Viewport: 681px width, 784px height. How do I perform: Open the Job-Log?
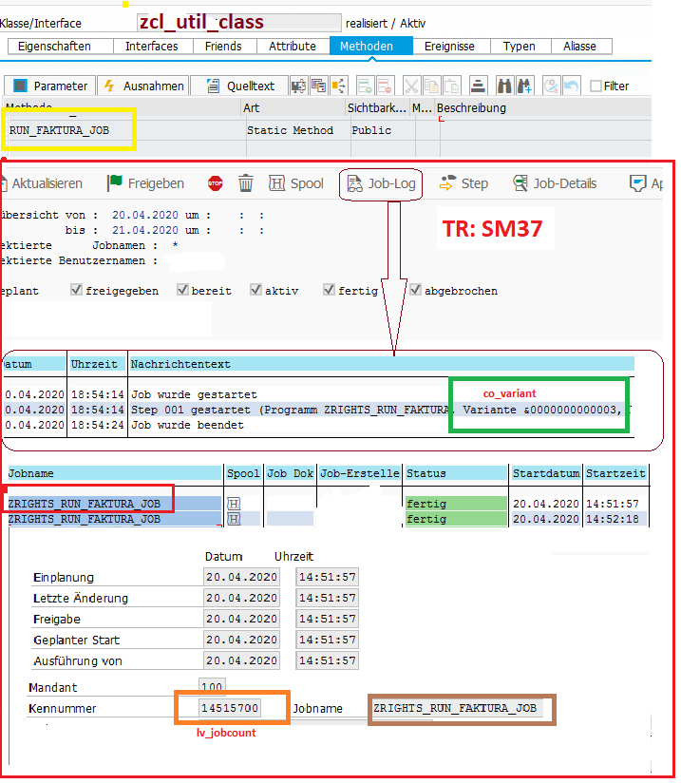(381, 183)
